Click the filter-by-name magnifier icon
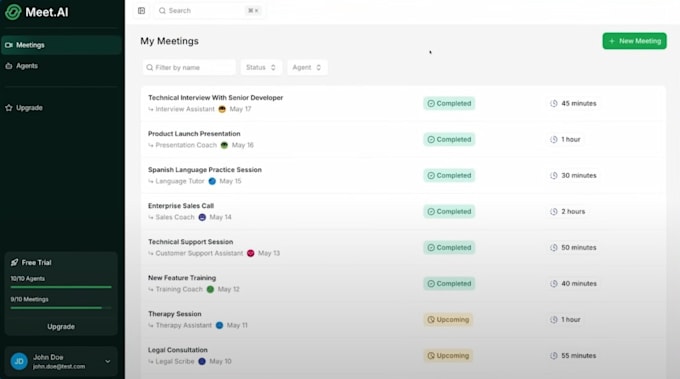The image size is (680, 379). [x=150, y=68]
